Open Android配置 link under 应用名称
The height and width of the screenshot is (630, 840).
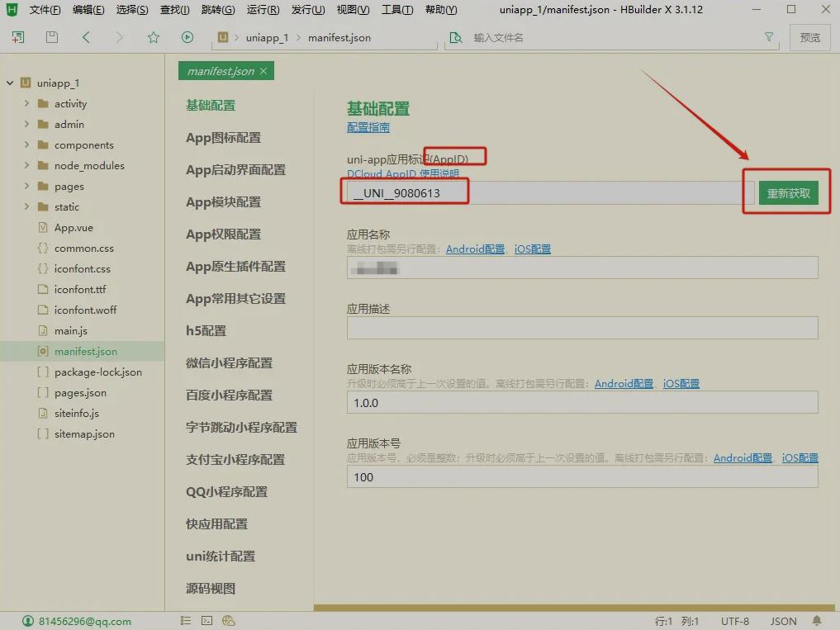tap(475, 249)
